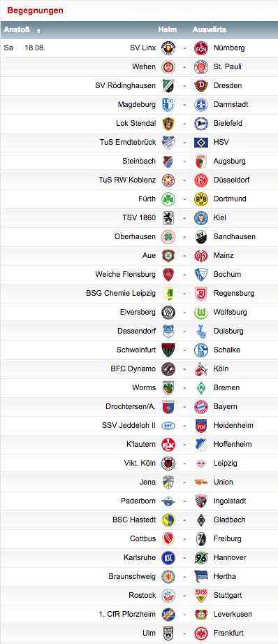
Task: Click the Wolfsburg green W logo
Action: click(201, 313)
